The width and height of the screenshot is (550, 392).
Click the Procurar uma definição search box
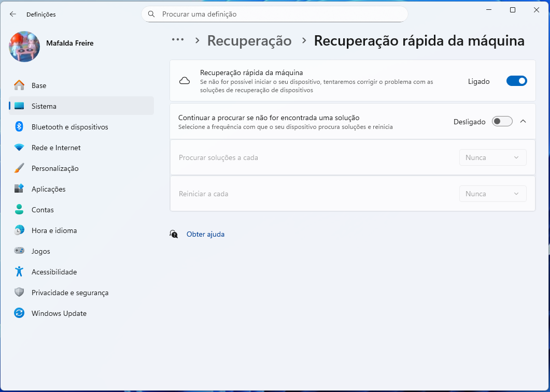pyautogui.click(x=275, y=14)
